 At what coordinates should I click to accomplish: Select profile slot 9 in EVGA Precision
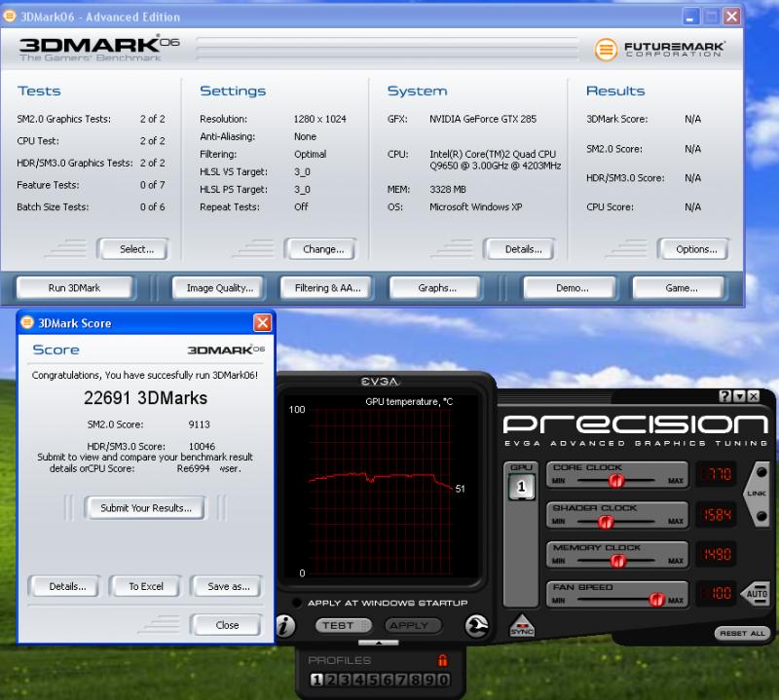(x=429, y=680)
